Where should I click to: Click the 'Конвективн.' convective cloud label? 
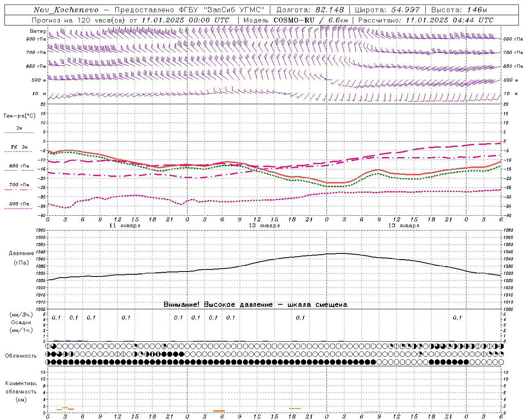(21, 383)
